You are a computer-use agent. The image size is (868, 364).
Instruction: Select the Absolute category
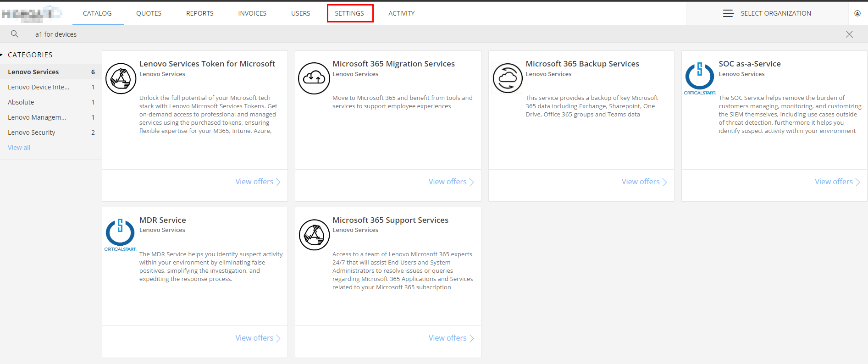coord(51,102)
